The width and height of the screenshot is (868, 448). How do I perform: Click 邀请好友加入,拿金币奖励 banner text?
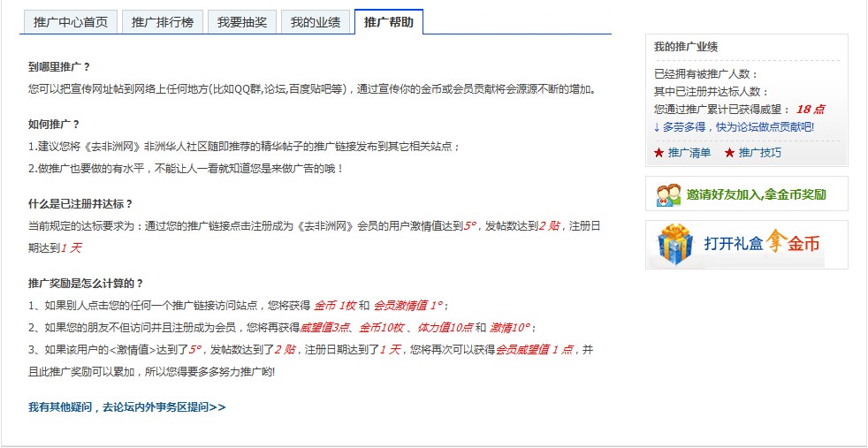coord(756,194)
